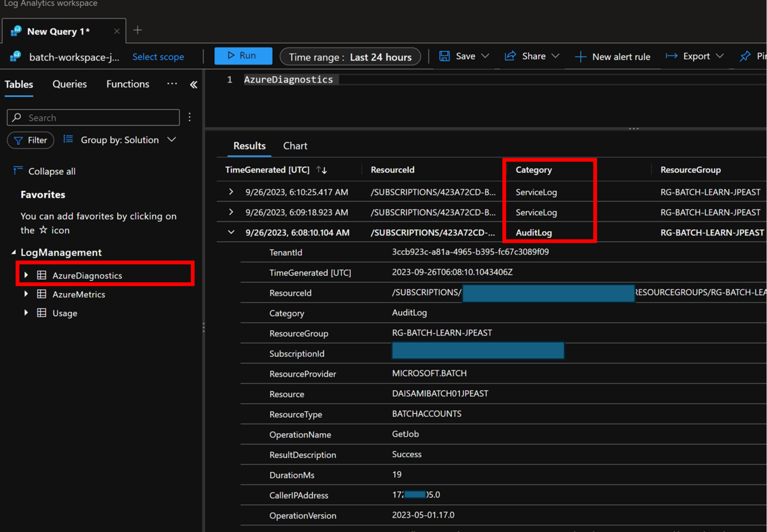Image resolution: width=767 pixels, height=532 pixels.
Task: Switch to the Functions tab
Action: (x=128, y=84)
